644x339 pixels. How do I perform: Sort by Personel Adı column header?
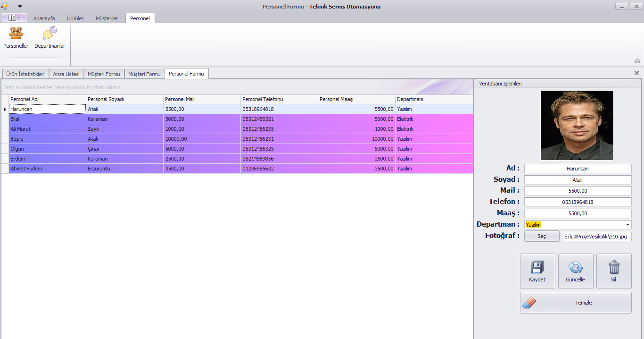click(x=47, y=99)
